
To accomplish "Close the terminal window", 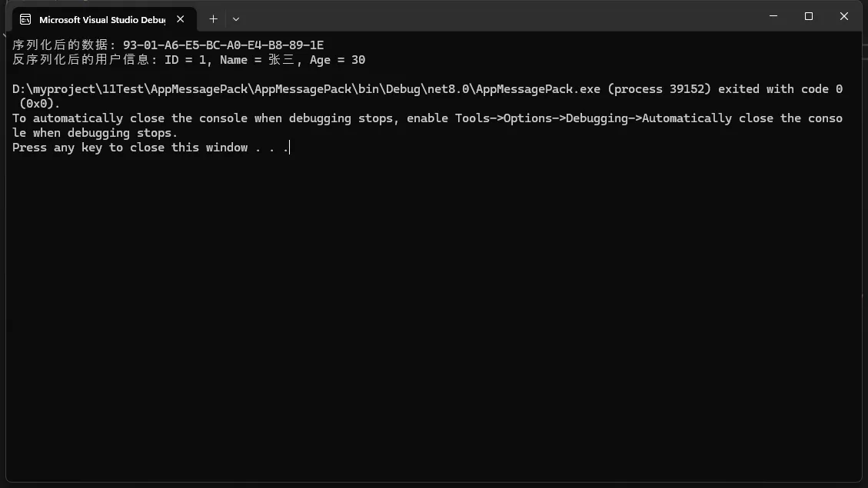I will [843, 16].
